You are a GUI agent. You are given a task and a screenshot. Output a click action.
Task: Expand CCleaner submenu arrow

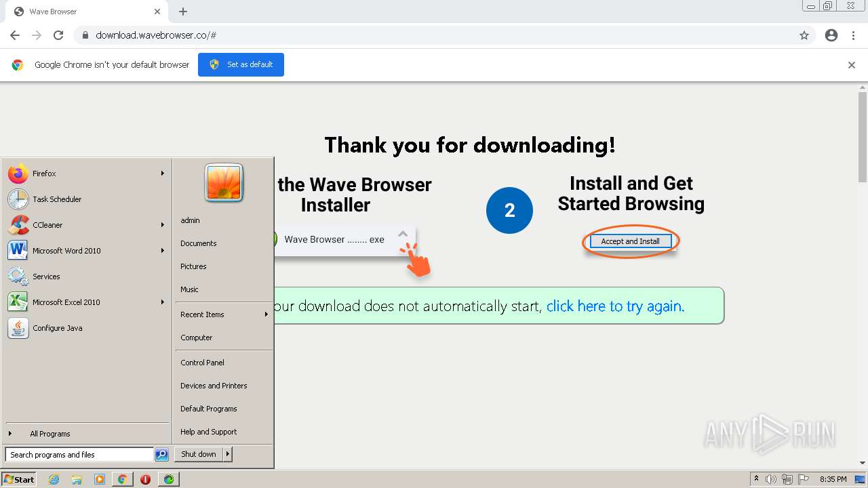(x=163, y=225)
